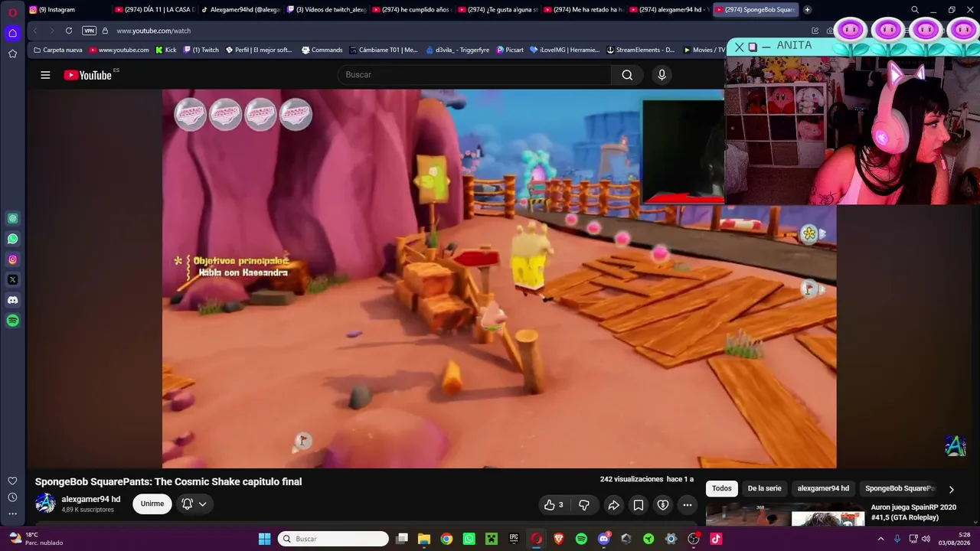Click the Unirme join button
The height and width of the screenshot is (551, 980).
click(x=152, y=504)
